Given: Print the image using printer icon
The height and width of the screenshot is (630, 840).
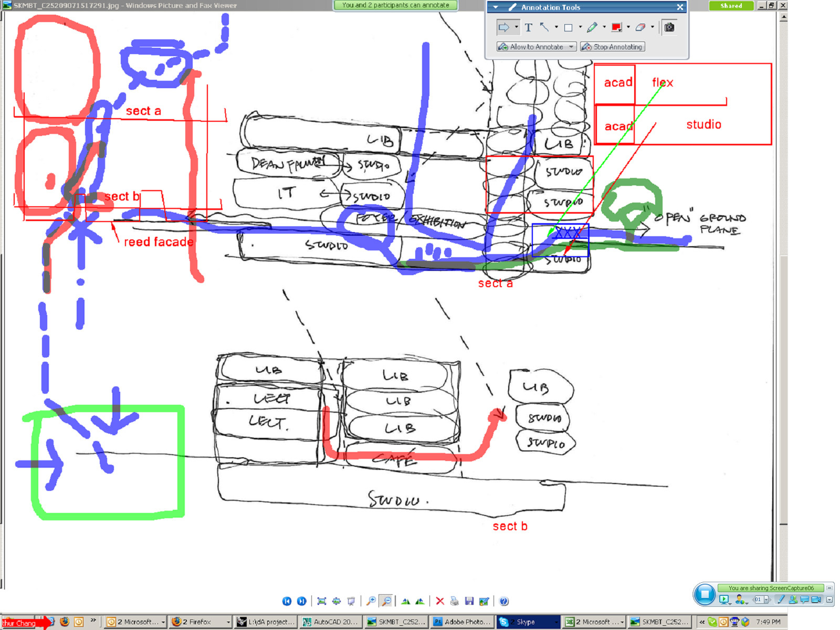Looking at the screenshot, I should pyautogui.click(x=455, y=601).
